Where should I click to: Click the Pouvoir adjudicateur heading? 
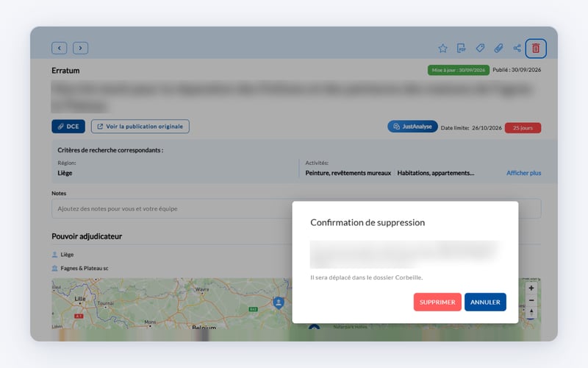pyautogui.click(x=87, y=236)
